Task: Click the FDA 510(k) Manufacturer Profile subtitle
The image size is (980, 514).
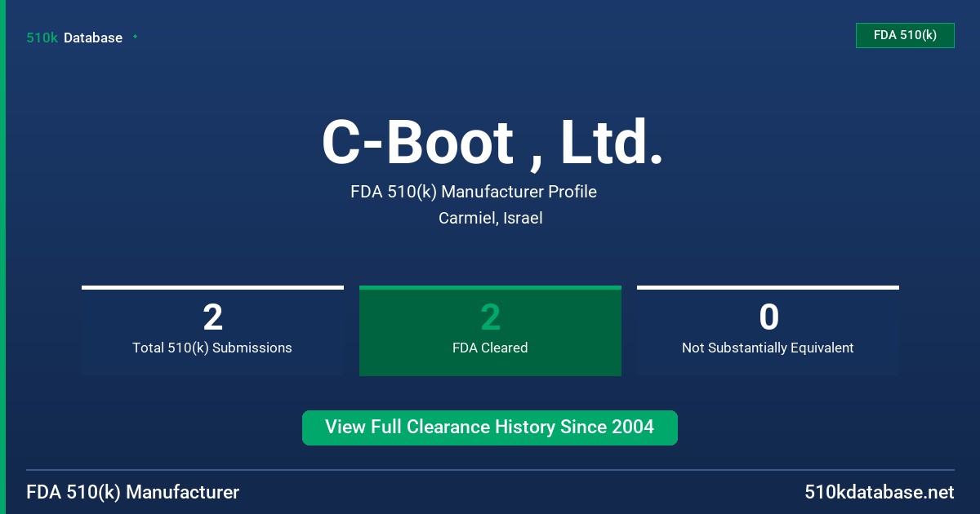Action: (474, 192)
